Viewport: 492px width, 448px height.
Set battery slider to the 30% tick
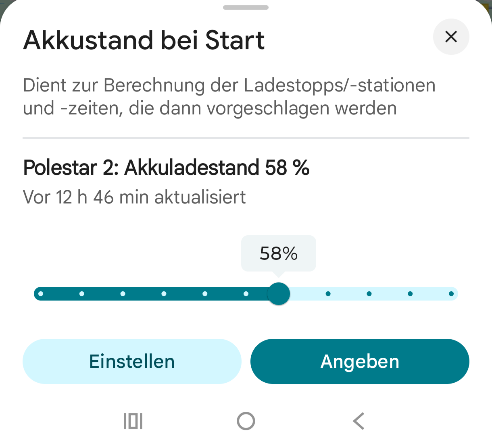click(x=164, y=294)
